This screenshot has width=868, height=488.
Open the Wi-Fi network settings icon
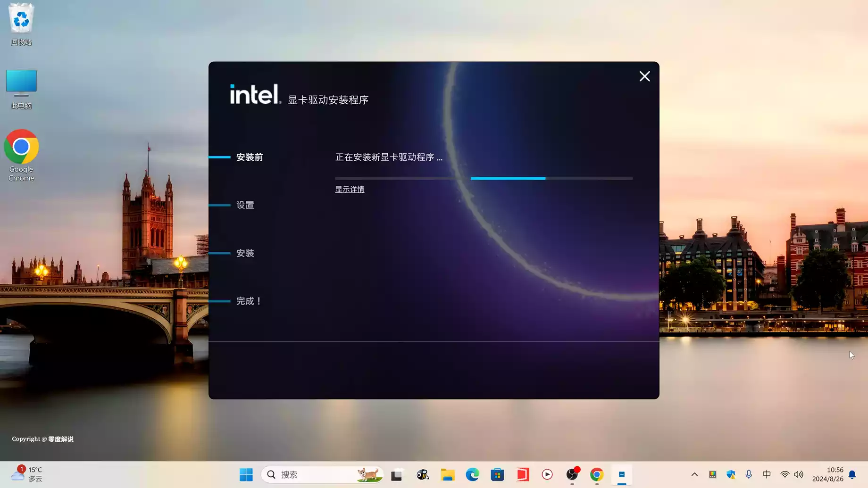point(785,474)
